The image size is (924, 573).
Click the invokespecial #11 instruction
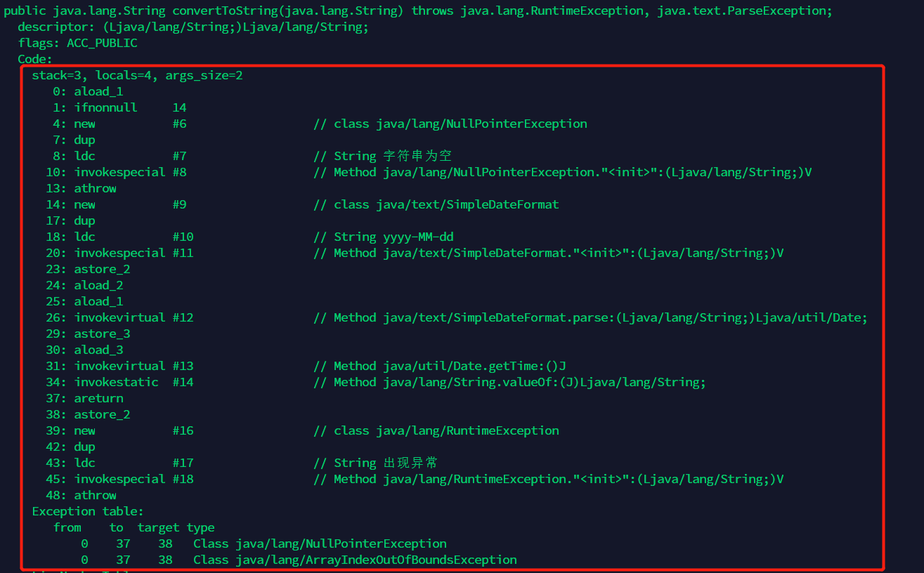134,253
